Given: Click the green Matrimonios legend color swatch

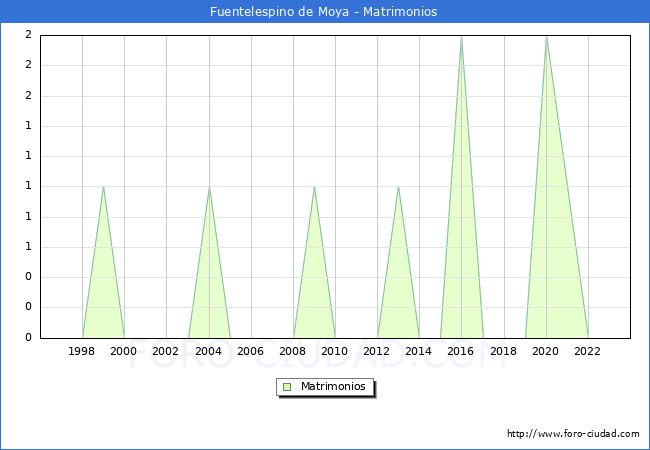Looking at the screenshot, I should (x=287, y=386).
